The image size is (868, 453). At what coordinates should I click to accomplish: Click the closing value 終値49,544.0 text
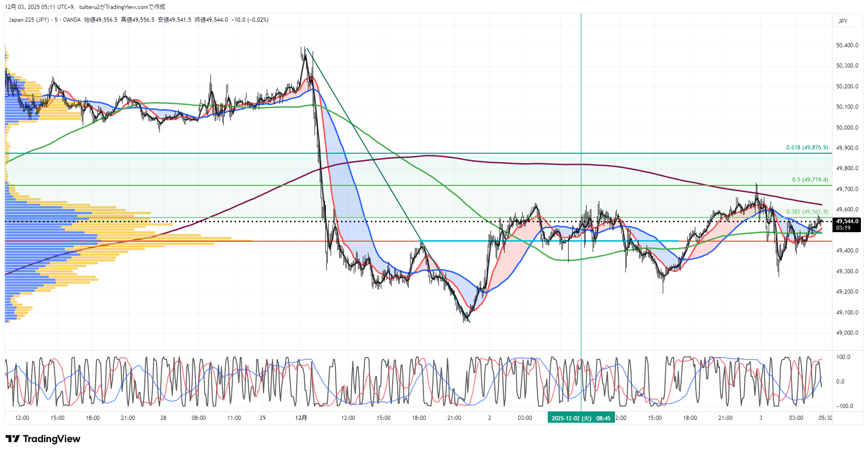click(x=211, y=20)
